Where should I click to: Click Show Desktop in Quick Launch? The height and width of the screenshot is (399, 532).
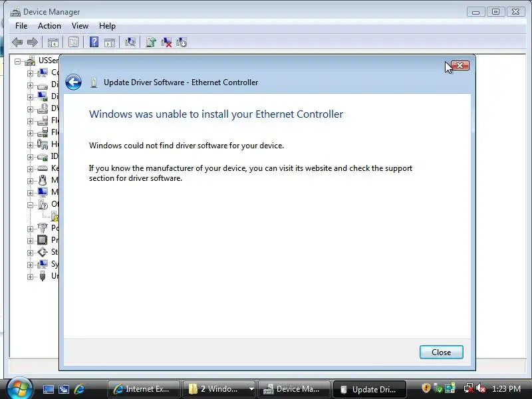click(48, 390)
